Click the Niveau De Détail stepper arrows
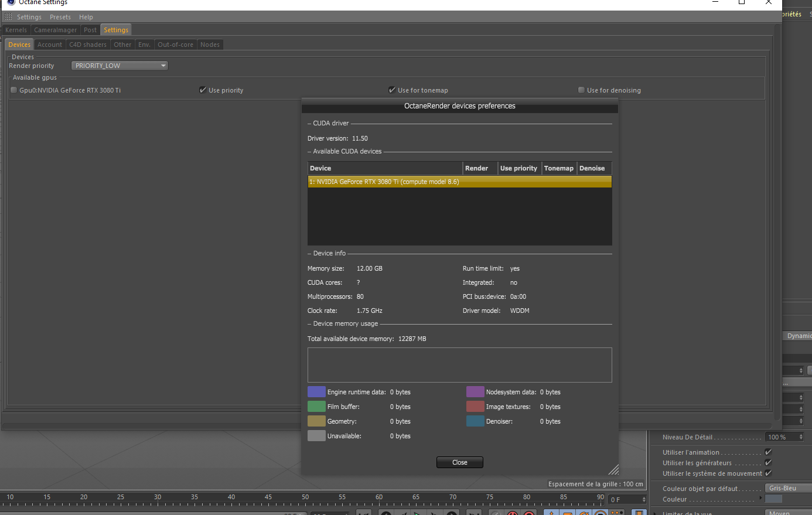This screenshot has width=812, height=515. click(801, 437)
